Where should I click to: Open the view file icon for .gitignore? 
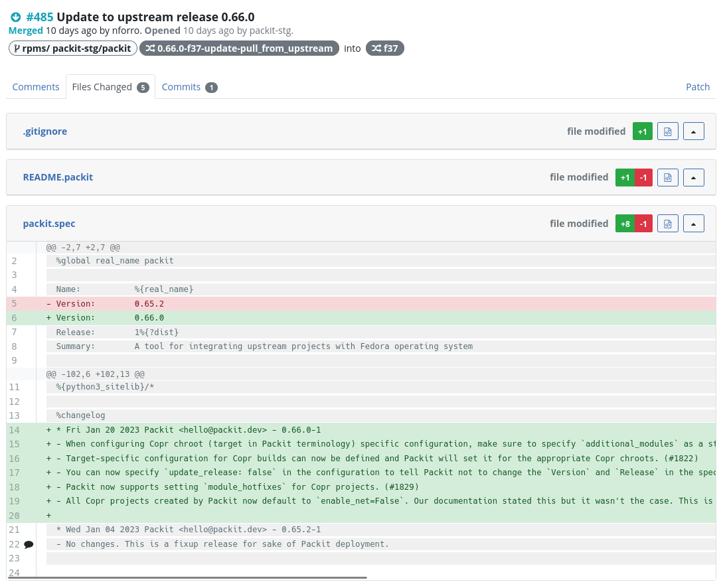[x=668, y=131]
